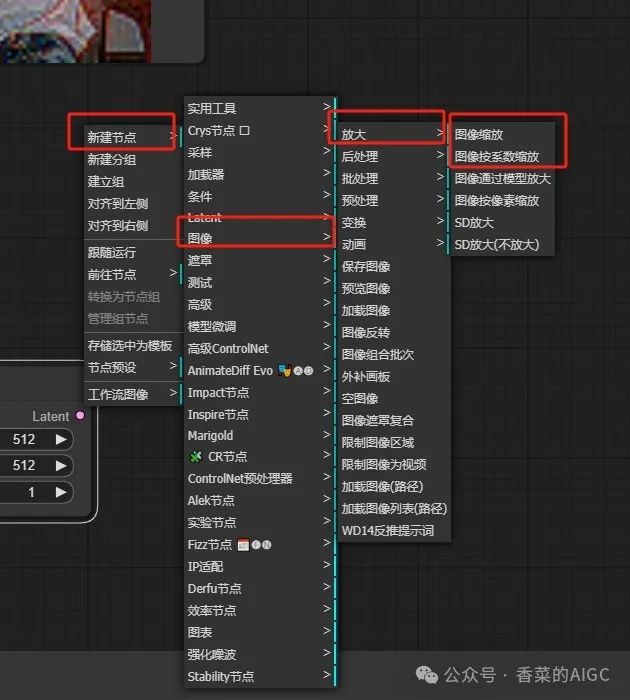The width and height of the screenshot is (630, 700).
Task: Add the 图像组合批次 node
Action: tap(393, 354)
